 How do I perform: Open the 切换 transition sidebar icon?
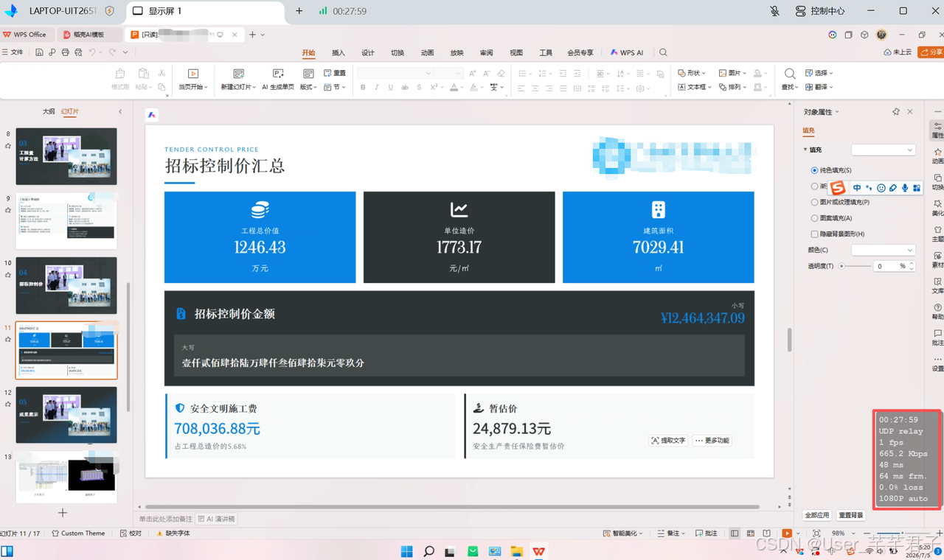(x=937, y=182)
